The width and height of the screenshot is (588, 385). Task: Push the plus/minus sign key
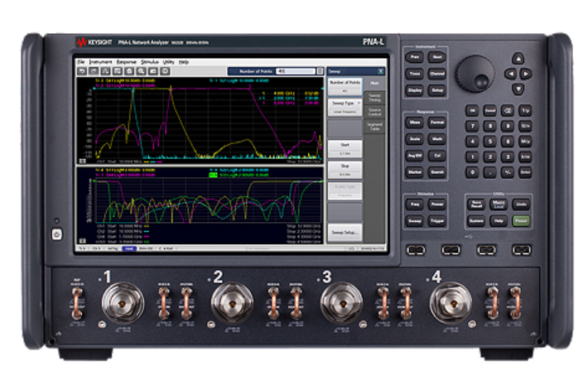(x=508, y=172)
